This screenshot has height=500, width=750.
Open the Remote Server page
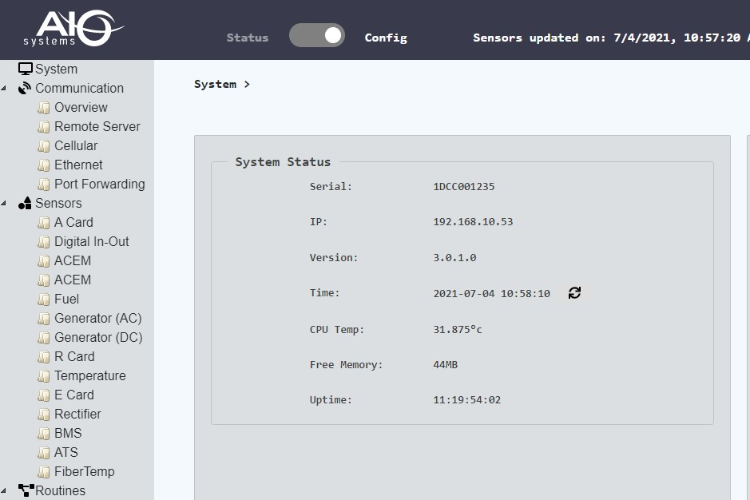[97, 126]
